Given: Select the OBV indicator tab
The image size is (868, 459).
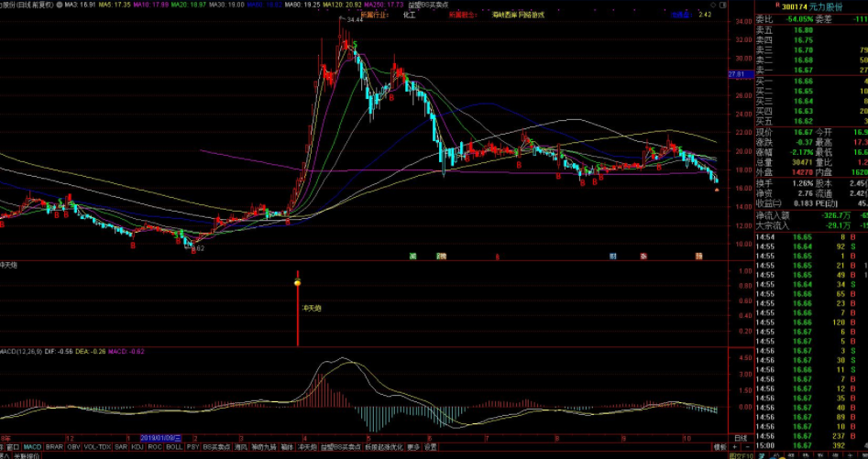Looking at the screenshot, I should point(73,447).
